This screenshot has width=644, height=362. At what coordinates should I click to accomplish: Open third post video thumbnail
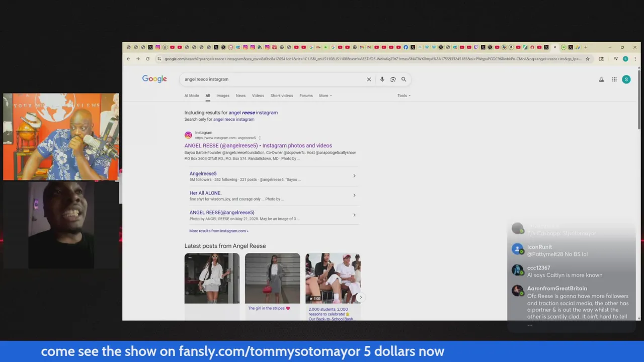333,278
